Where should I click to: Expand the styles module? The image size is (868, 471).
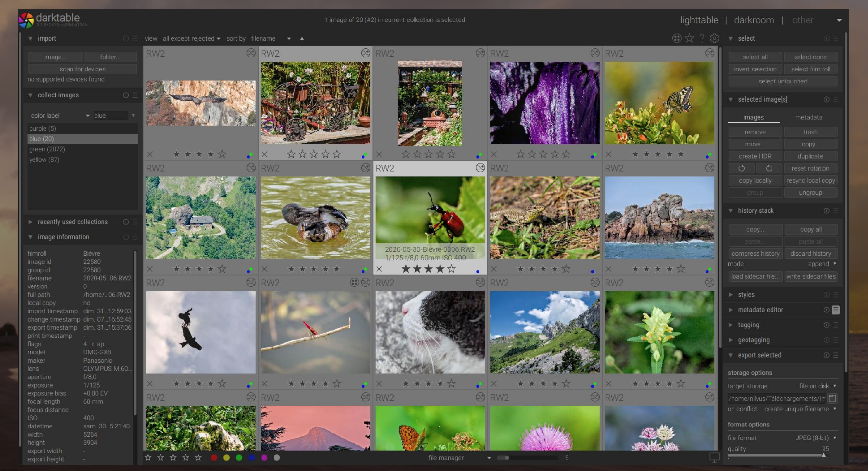[731, 295]
